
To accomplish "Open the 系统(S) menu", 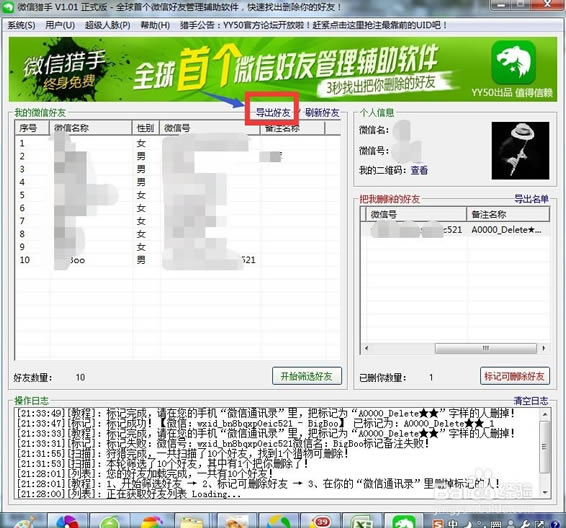I will coord(21,25).
